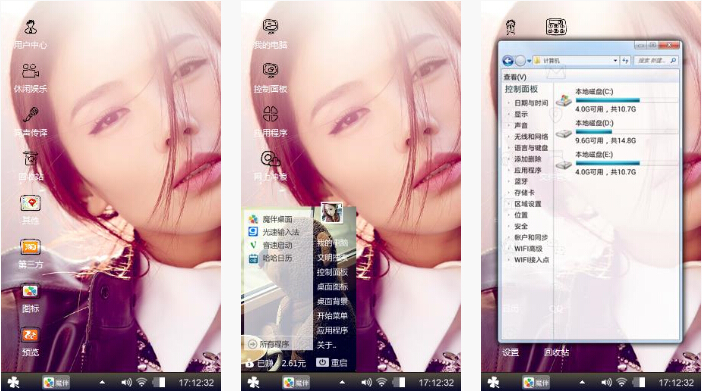
Task: Open the 图标 colorful icon
Action: pyautogui.click(x=30, y=292)
